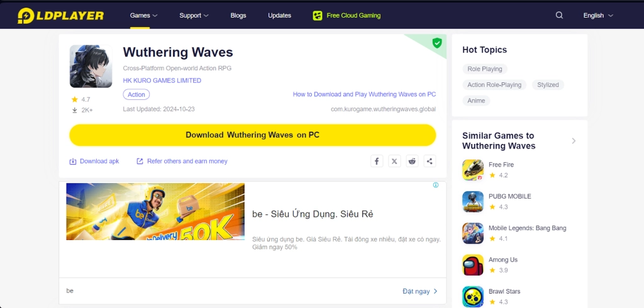Click Download Wuthering Waves on PC button
This screenshot has height=308, width=644.
(253, 135)
